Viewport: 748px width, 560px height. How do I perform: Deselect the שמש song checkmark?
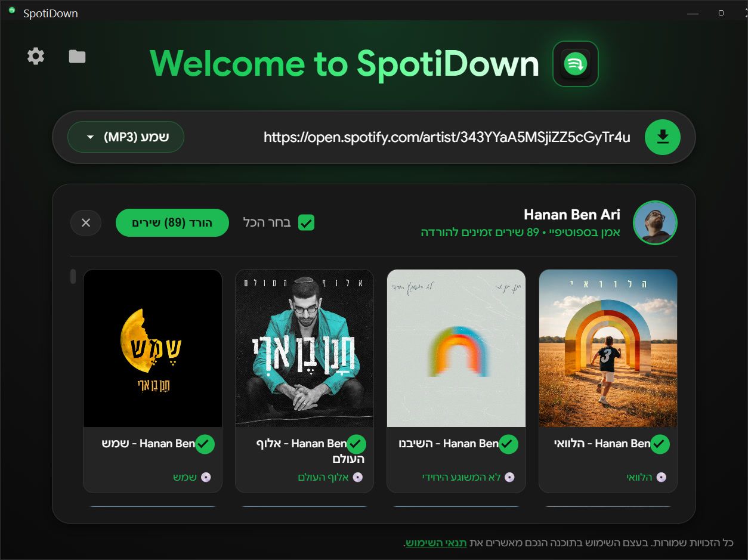[205, 444]
